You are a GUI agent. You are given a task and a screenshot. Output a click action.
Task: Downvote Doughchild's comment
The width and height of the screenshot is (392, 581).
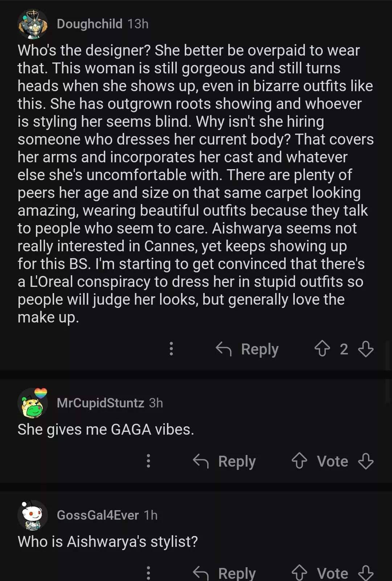366,349
